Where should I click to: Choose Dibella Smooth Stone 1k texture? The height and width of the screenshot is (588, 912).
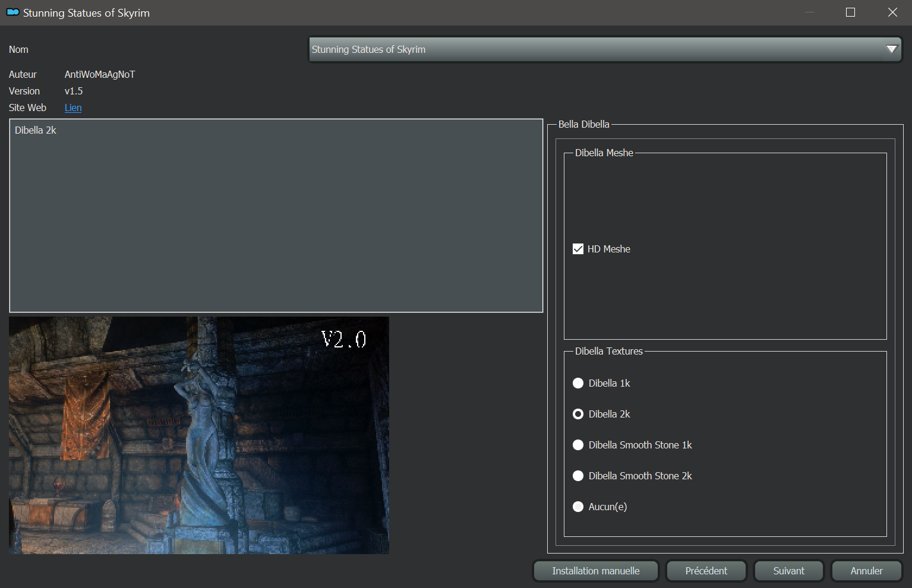click(578, 445)
